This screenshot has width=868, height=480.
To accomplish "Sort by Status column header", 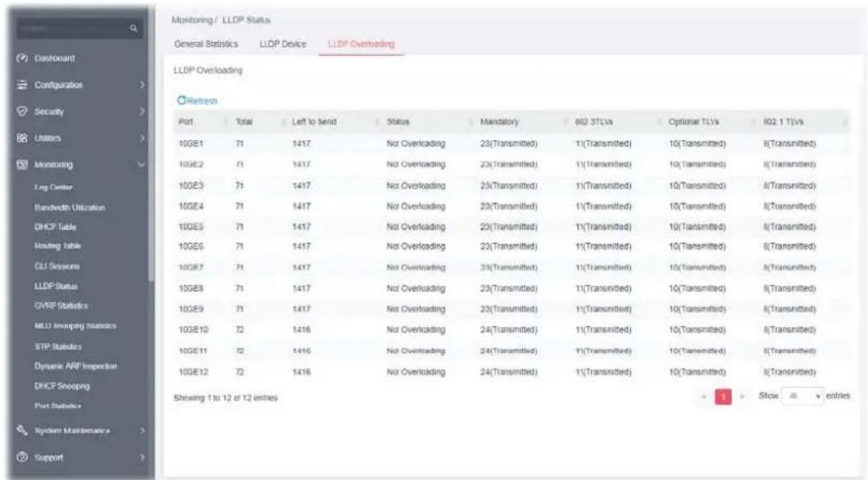I will [x=428, y=121].
